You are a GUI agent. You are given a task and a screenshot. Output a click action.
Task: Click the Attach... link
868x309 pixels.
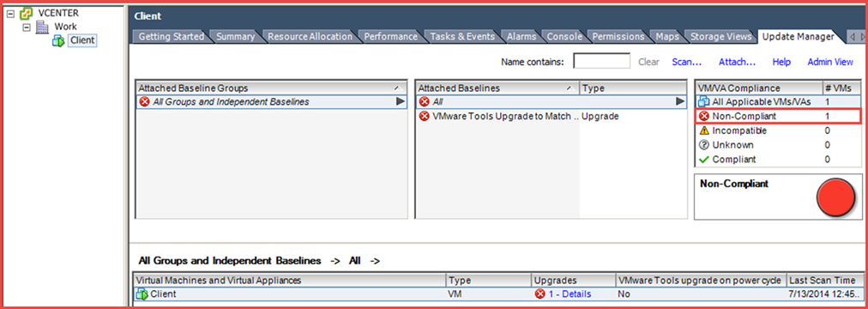(737, 62)
